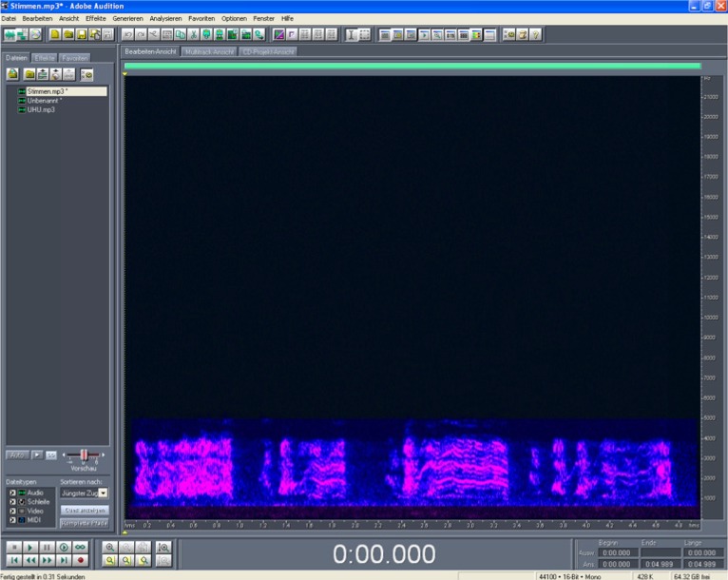Start playback with Play button
This screenshot has height=580, width=728.
[x=30, y=547]
